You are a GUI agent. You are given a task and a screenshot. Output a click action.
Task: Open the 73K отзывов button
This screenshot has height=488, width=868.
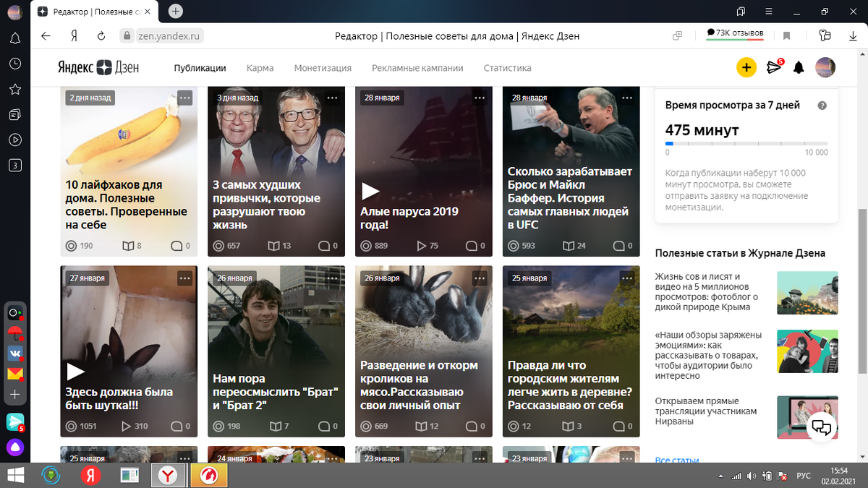[x=735, y=35]
